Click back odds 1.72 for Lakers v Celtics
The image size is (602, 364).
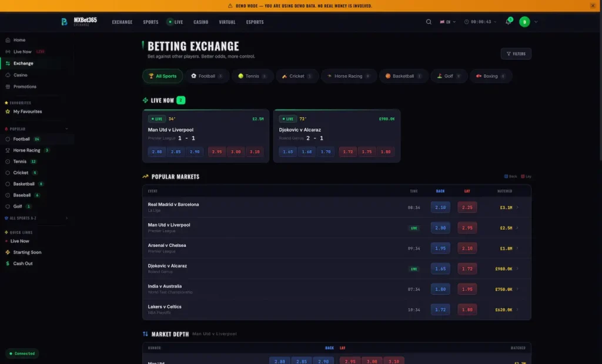[x=440, y=309]
